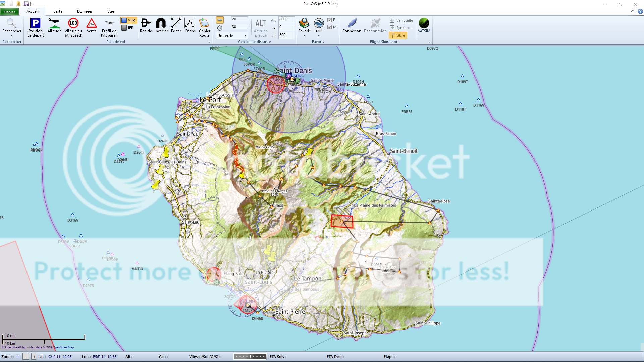Click the ERBES waypoint on map
This screenshot has height=362, width=644.
pyautogui.click(x=407, y=106)
